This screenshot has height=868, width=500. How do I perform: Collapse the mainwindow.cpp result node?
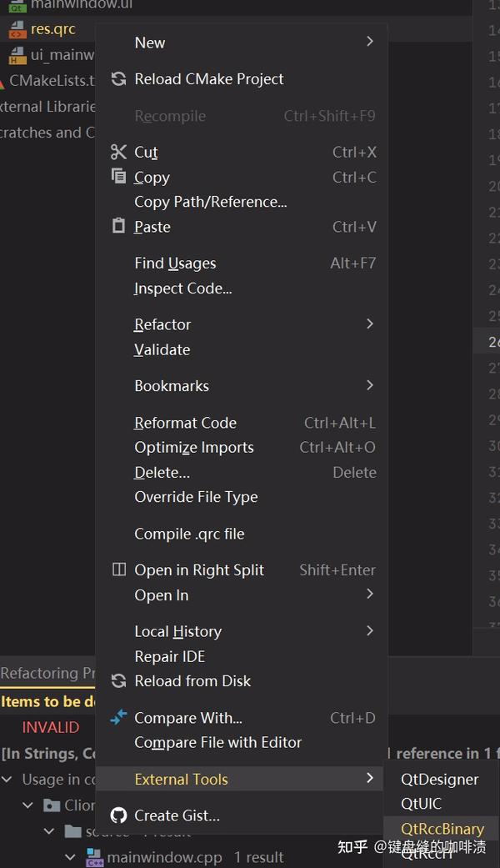click(x=71, y=857)
